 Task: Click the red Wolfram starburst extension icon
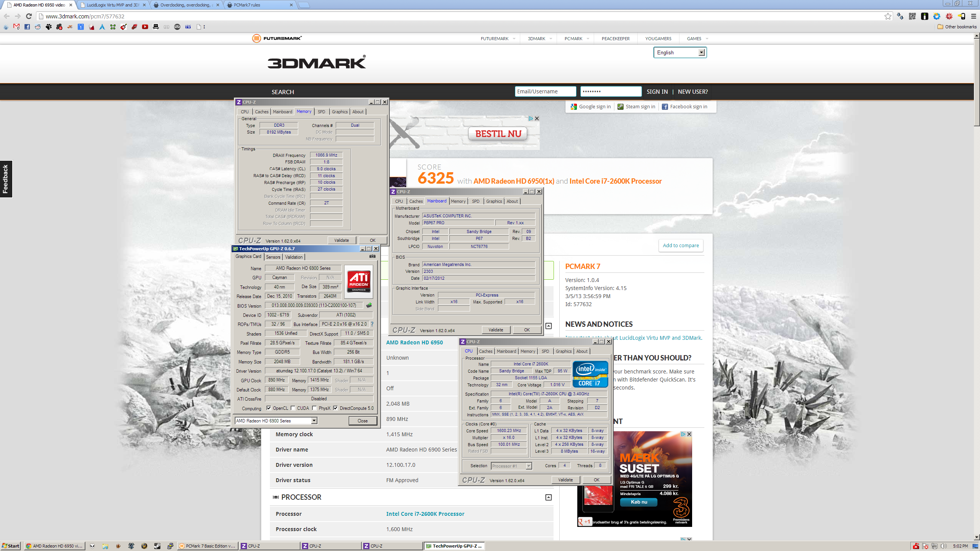pyautogui.click(x=949, y=16)
